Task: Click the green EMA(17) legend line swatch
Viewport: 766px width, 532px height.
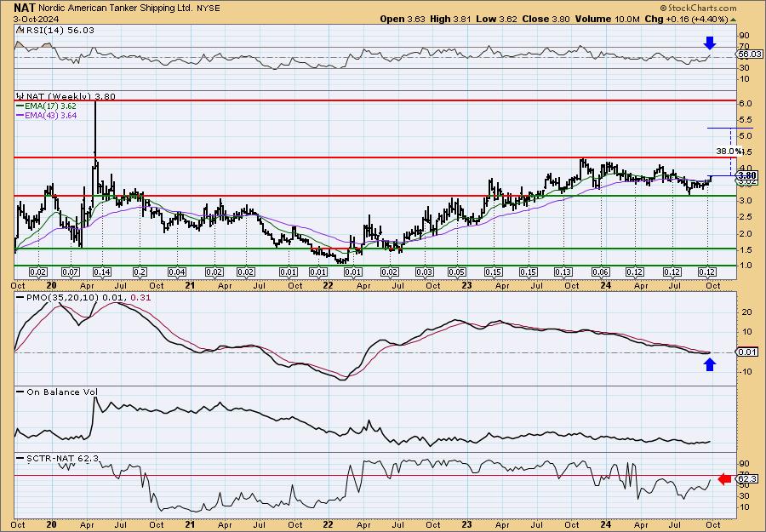Action: click(x=20, y=106)
